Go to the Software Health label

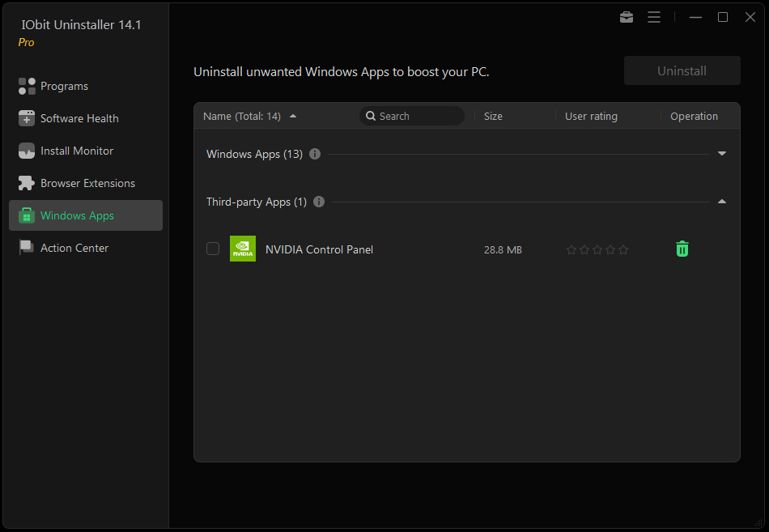pos(79,118)
